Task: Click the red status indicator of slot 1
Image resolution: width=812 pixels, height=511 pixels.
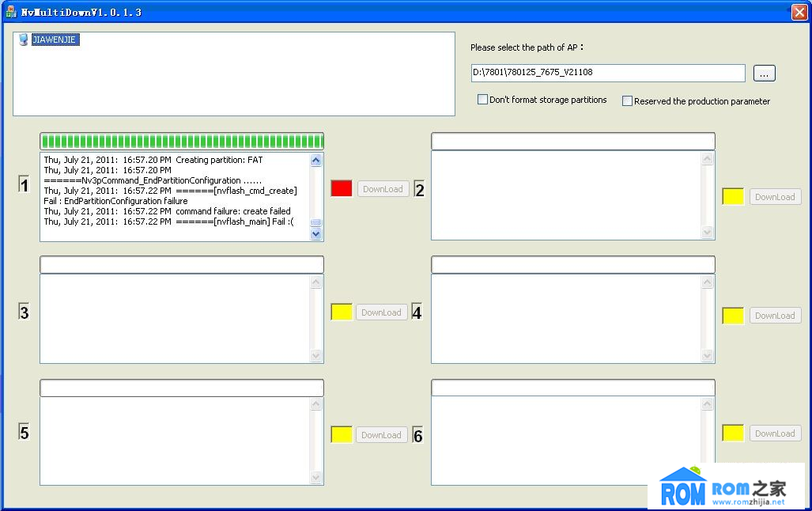Action: point(342,188)
